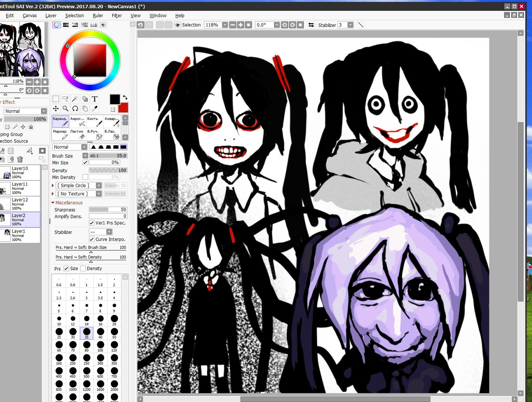Select transparent color swatch
This screenshot has width=532, height=402.
(113, 109)
